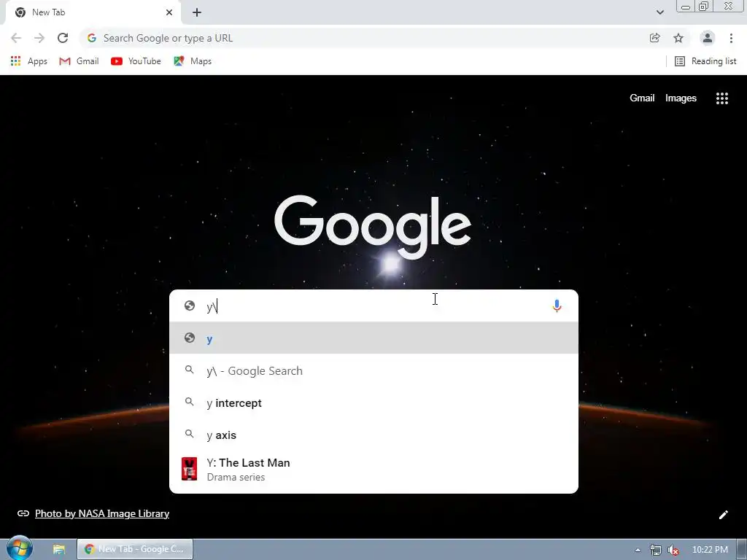Choose the 'y axis' suggestion

pyautogui.click(x=374, y=435)
